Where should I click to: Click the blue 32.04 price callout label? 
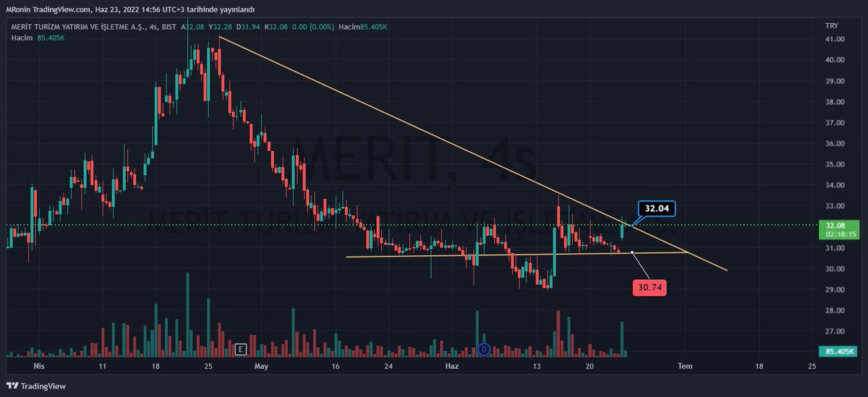pos(655,209)
